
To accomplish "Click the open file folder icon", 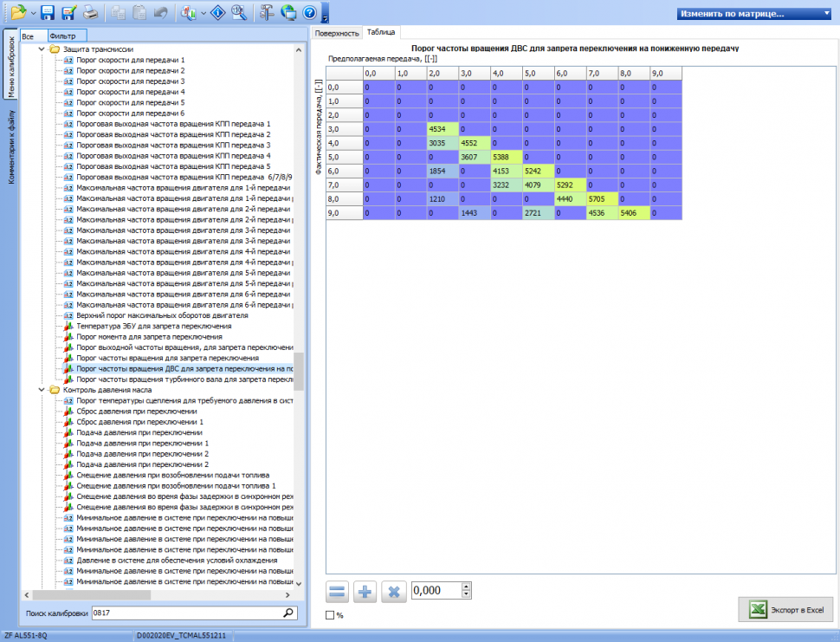I will (18, 12).
